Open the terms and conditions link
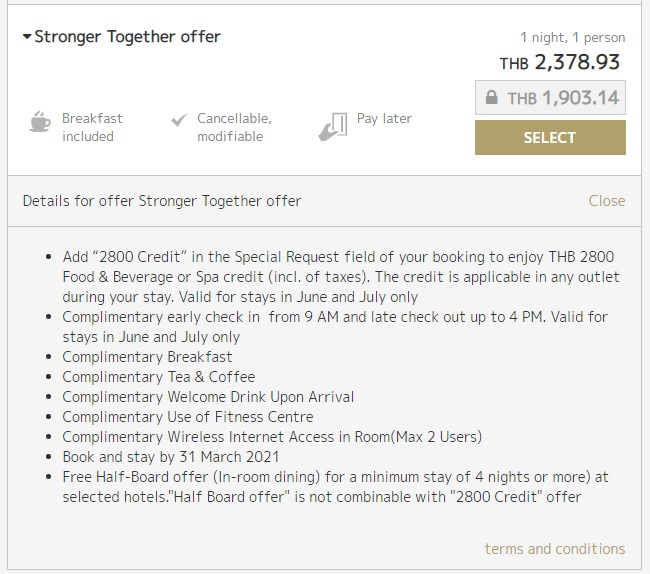 (554, 548)
